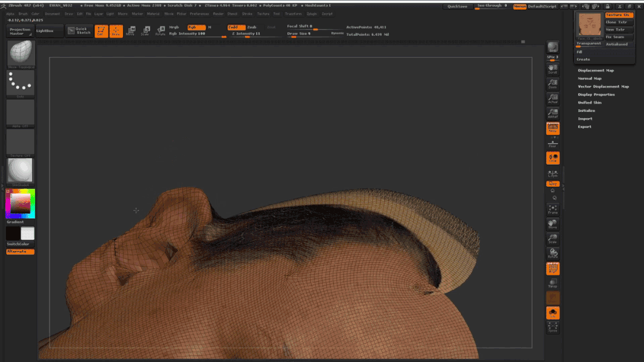Viewport: 644px width, 362px height.
Task: Expand the Displacement Map section
Action: (596, 70)
